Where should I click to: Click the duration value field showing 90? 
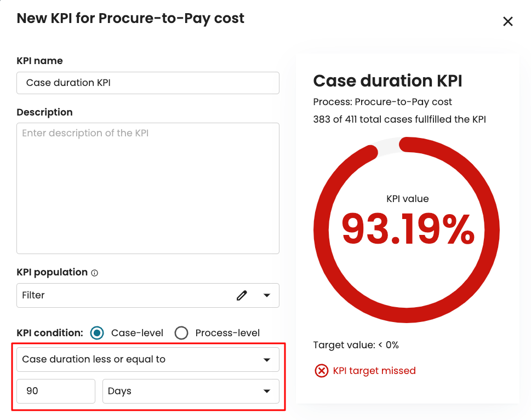pyautogui.click(x=56, y=392)
